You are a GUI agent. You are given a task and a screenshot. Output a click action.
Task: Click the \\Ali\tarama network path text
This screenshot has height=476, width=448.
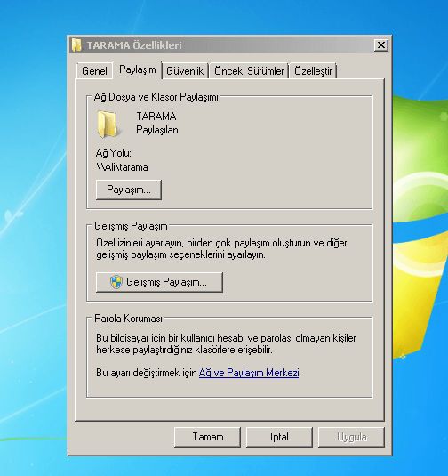pyautogui.click(x=122, y=167)
